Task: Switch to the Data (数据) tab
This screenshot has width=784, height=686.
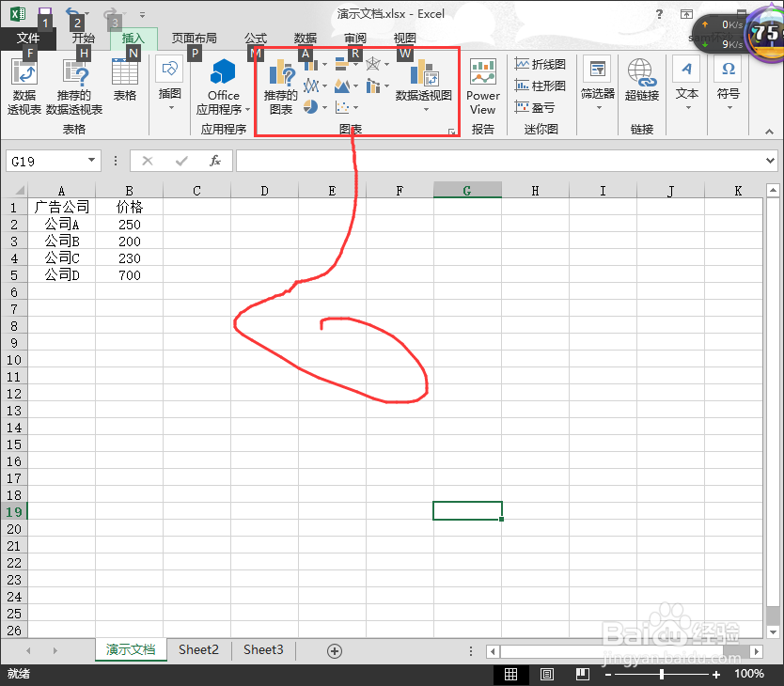Action: 306,38
